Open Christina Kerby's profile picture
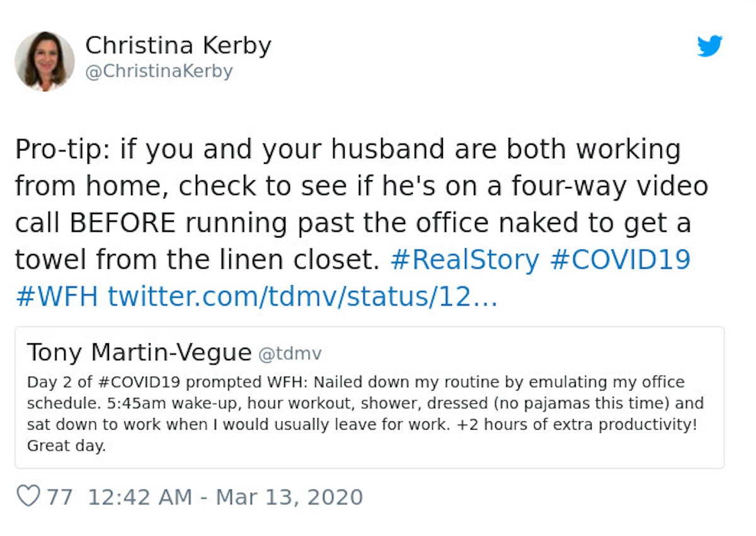 [x=45, y=61]
